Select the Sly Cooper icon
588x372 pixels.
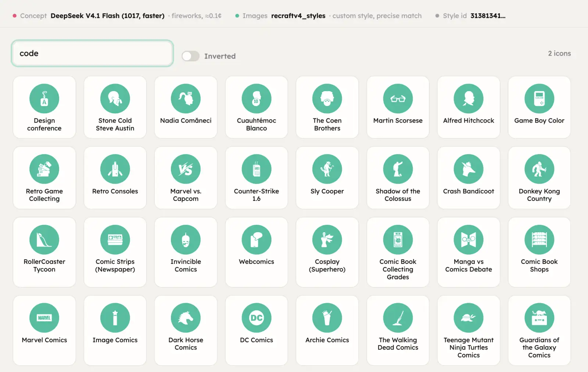[x=327, y=169]
